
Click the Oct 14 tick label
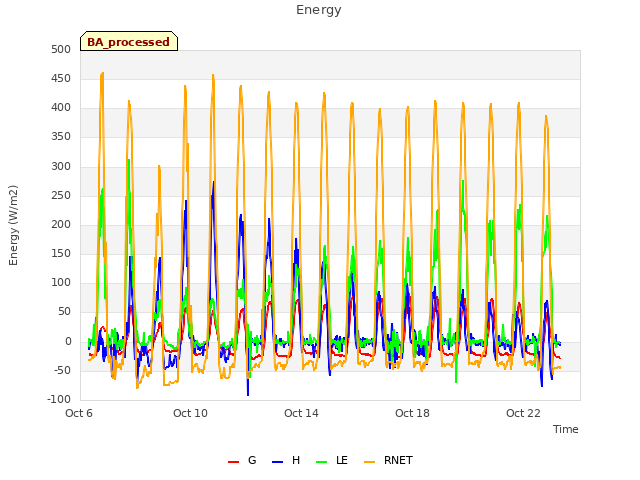click(x=301, y=413)
